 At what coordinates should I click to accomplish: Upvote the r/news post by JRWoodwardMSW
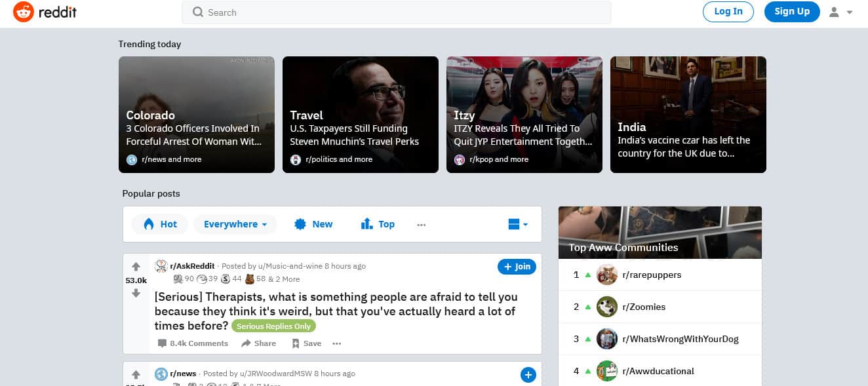click(136, 375)
